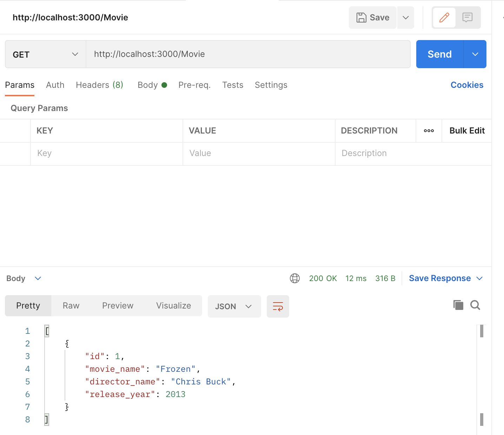Viewport: 504px width, 435px height.
Task: Click the 200 OK status
Action: (323, 279)
